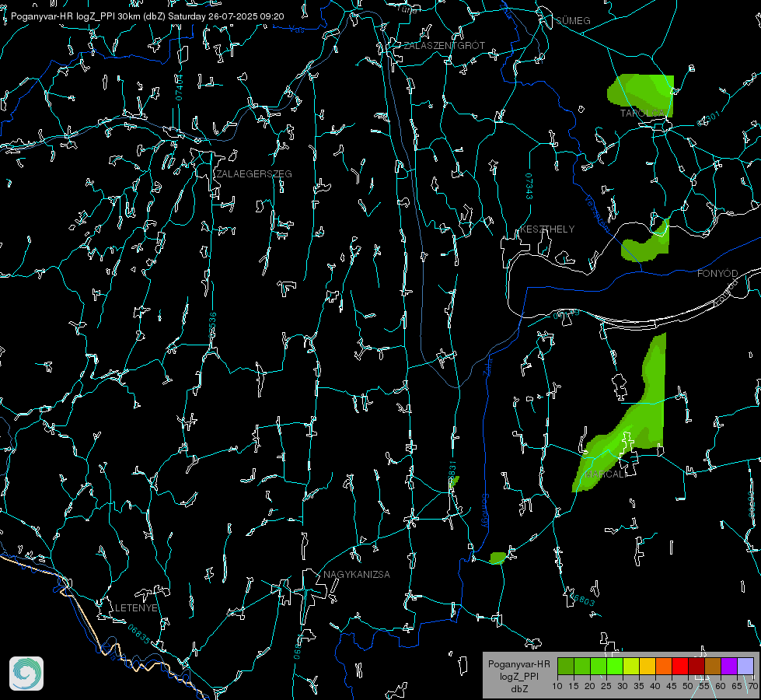Select the 35-40 dBZ yellow swatch
761x700 pixels.
648,666
